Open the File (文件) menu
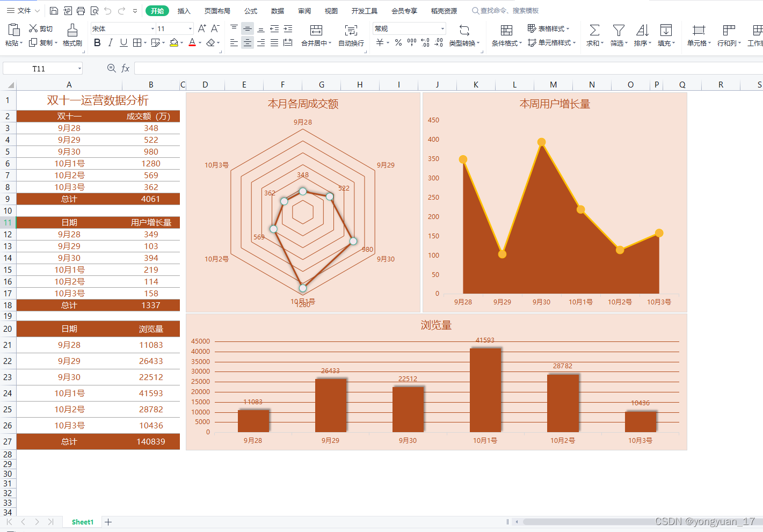The width and height of the screenshot is (763, 532). [x=23, y=11]
